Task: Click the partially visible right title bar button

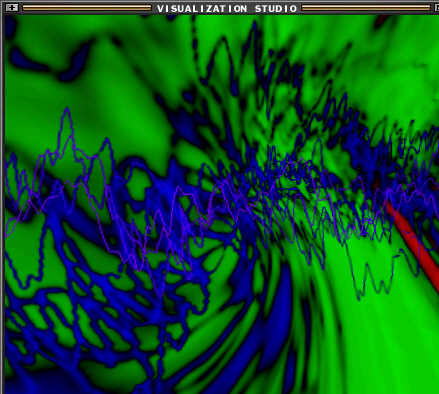Action: pyautogui.click(x=437, y=8)
